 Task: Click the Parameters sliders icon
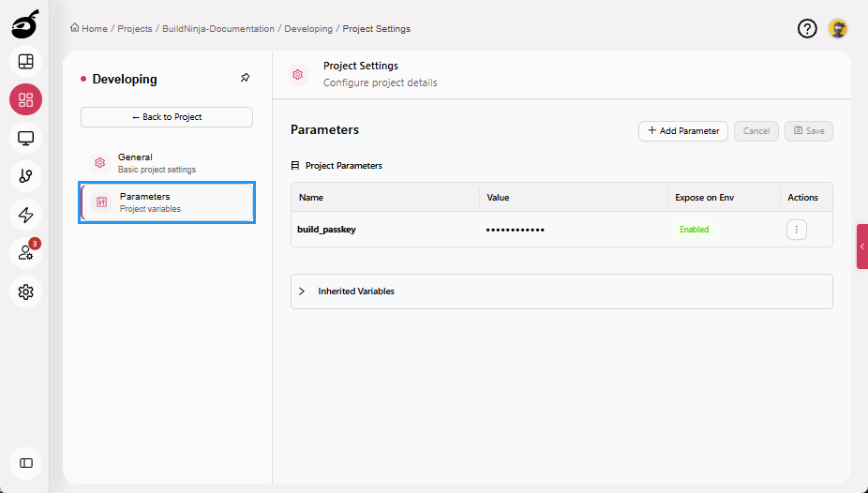[102, 202]
